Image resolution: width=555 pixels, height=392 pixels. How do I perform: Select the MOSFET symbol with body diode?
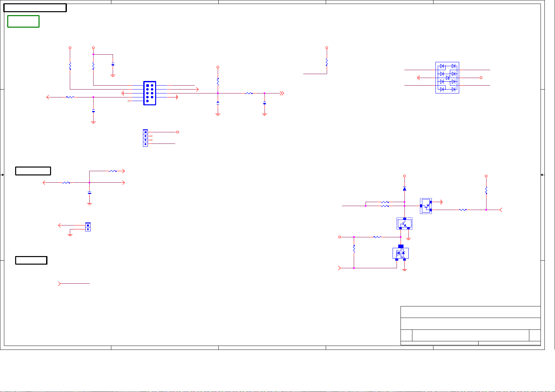point(401,253)
